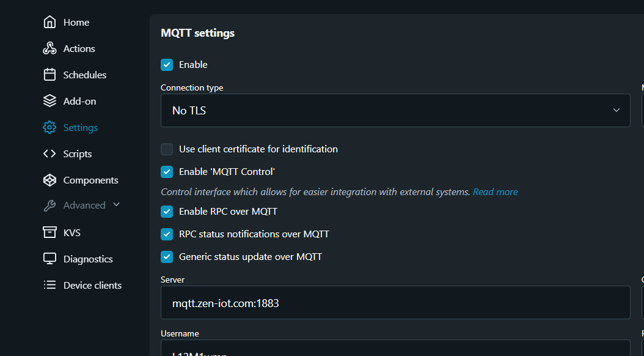Click the Components cube icon
644x356 pixels.
49,180
